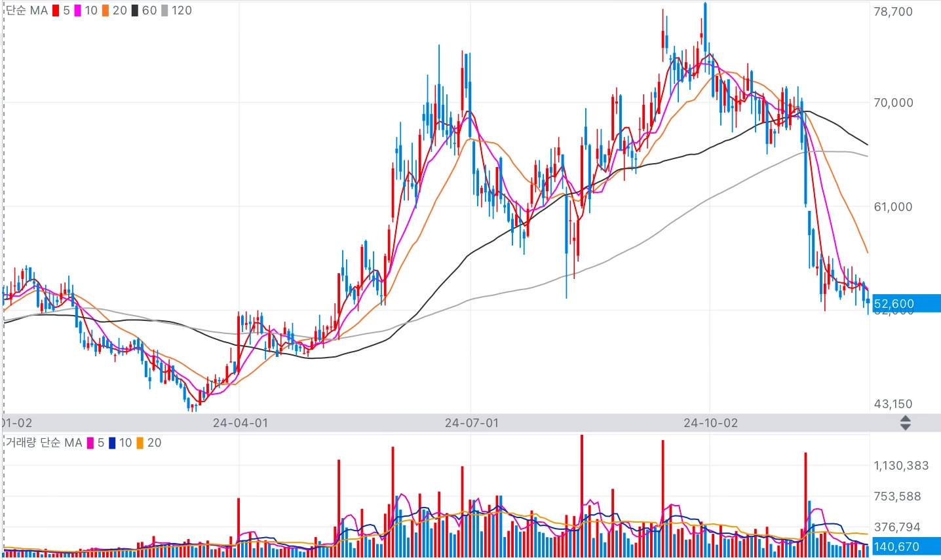Click the 24-07-01 date axis label

[x=472, y=423]
